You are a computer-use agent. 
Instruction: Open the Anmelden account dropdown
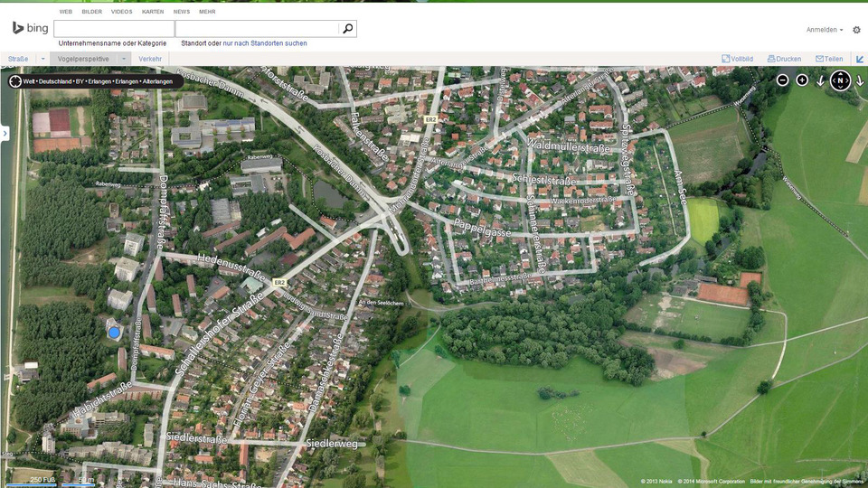pos(825,30)
